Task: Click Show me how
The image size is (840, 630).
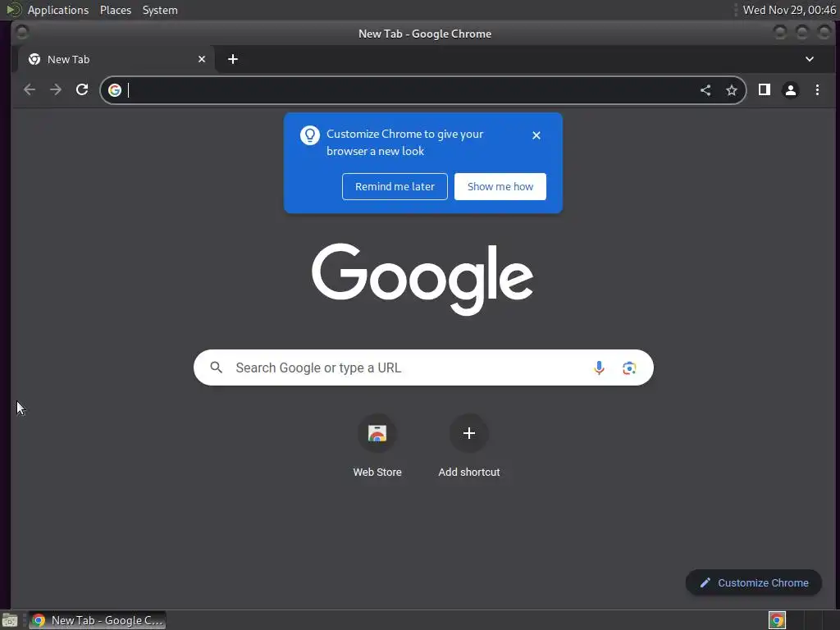Action: (x=500, y=186)
